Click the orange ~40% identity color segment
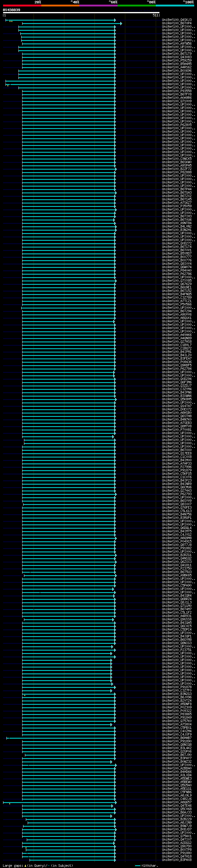Screen dimensions: 197x868 point(60,6)
